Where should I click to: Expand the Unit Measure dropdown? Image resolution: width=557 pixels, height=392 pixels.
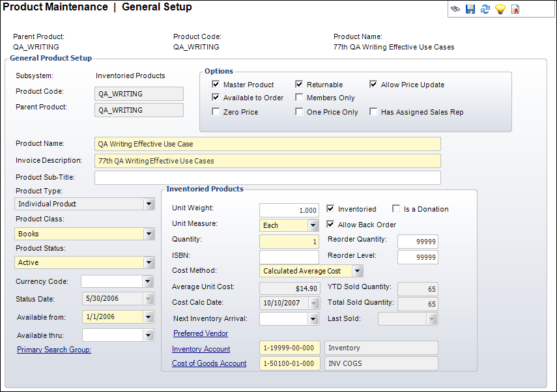(x=313, y=225)
